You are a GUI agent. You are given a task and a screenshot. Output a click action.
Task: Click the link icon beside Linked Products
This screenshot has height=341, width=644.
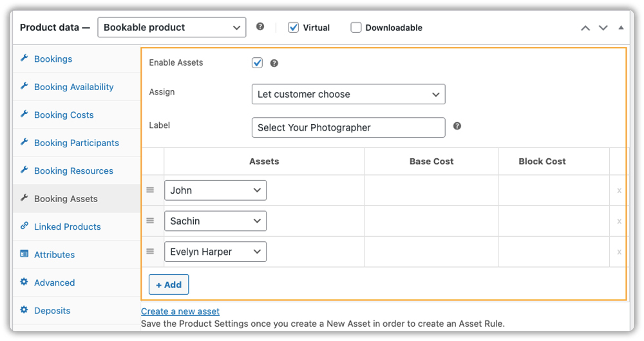24,226
